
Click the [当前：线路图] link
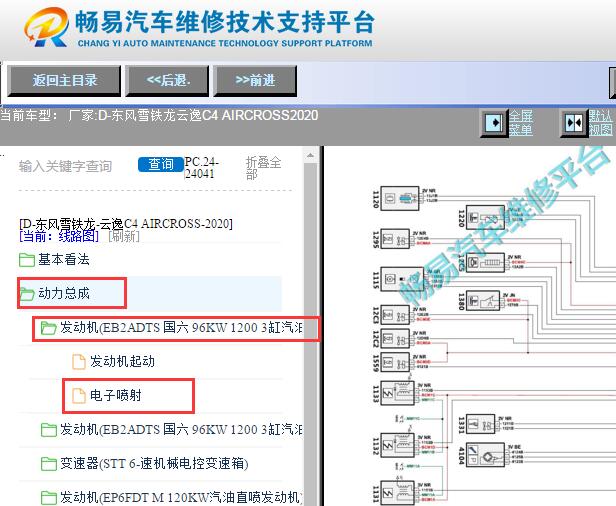point(59,236)
